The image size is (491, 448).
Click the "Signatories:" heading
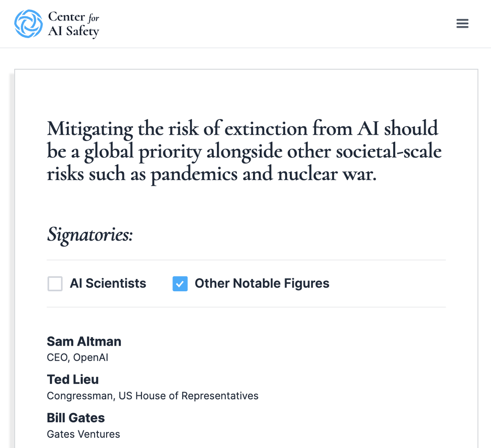(90, 234)
